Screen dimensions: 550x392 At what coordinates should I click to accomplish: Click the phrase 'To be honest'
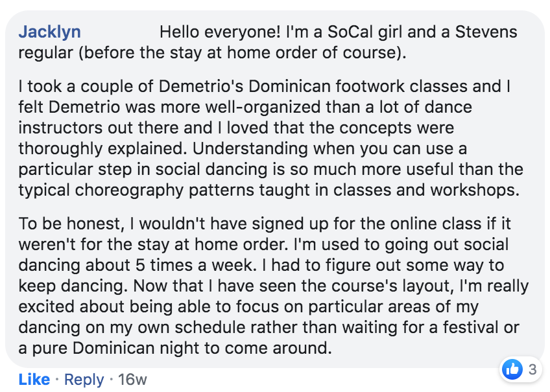67,224
